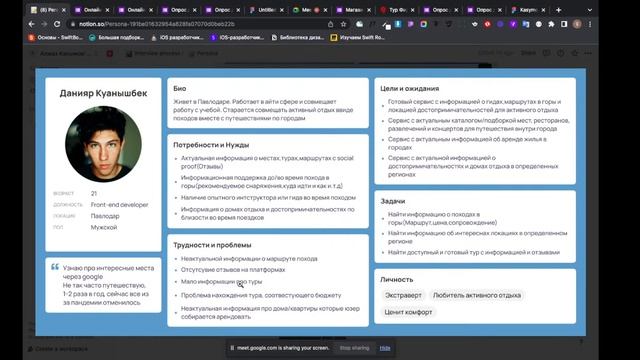The image size is (640, 360).
Task: Click the browser forward arrow
Action: [44, 24]
